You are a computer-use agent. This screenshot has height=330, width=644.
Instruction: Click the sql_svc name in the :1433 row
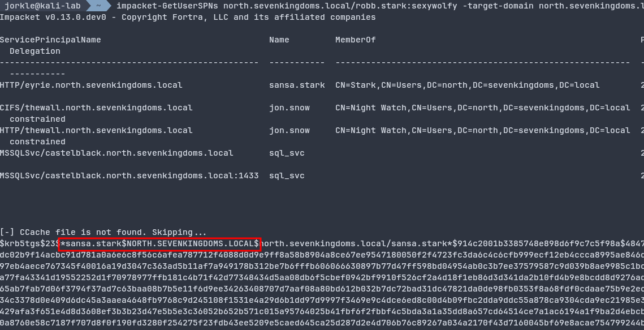tap(287, 175)
